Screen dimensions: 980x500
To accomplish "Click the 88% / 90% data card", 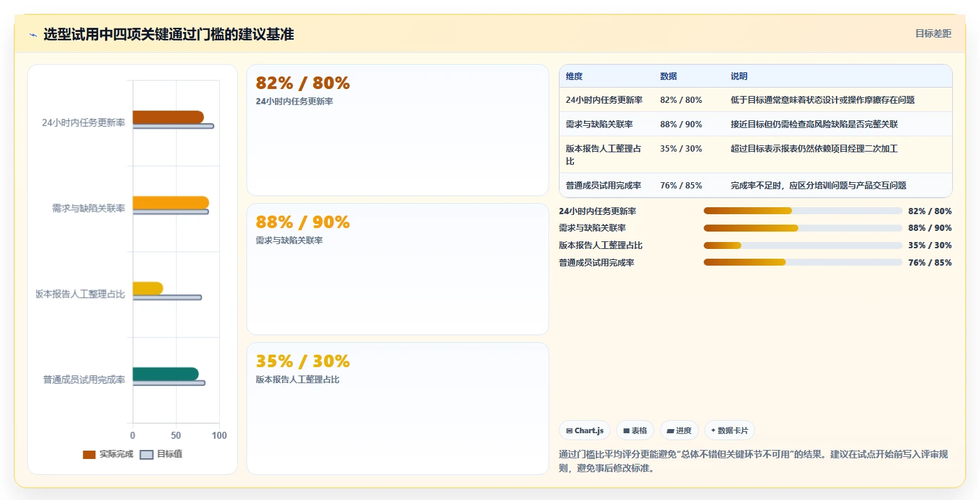I will pyautogui.click(x=397, y=269).
